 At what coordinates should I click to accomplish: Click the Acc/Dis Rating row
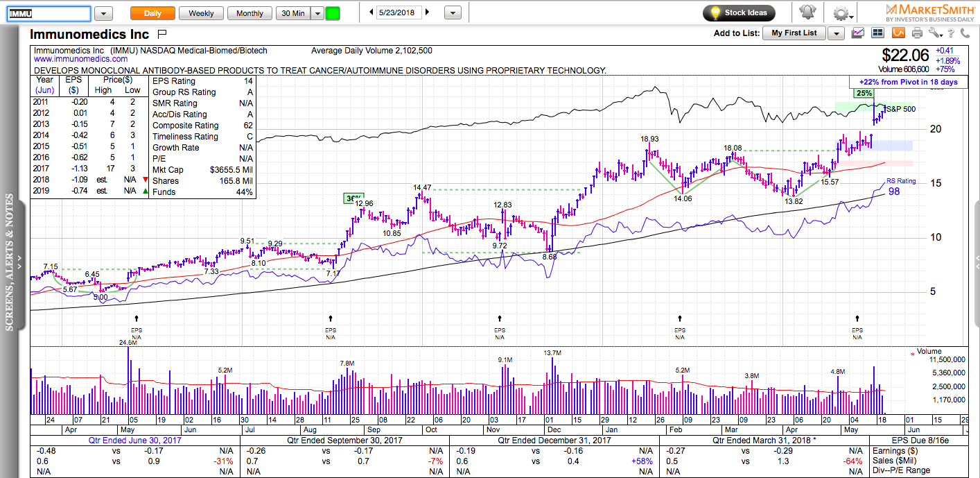[x=203, y=114]
